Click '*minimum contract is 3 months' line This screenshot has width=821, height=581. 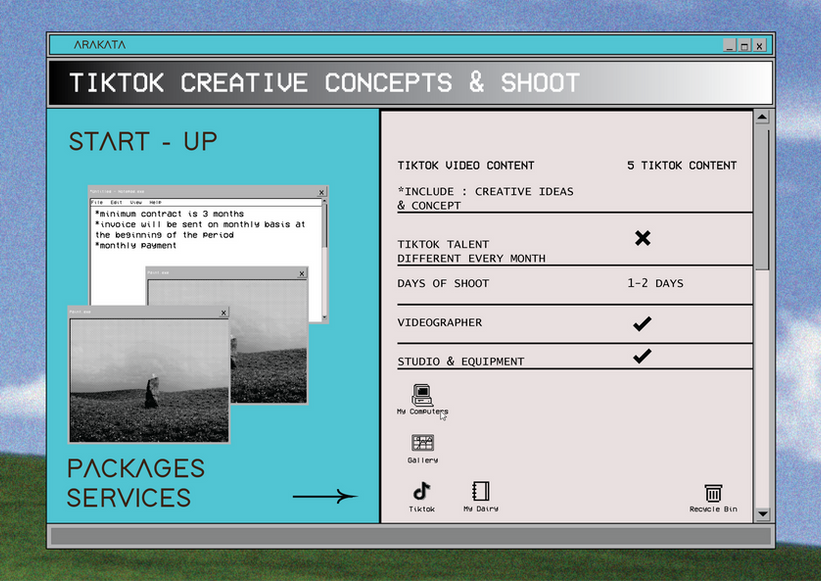click(x=169, y=214)
